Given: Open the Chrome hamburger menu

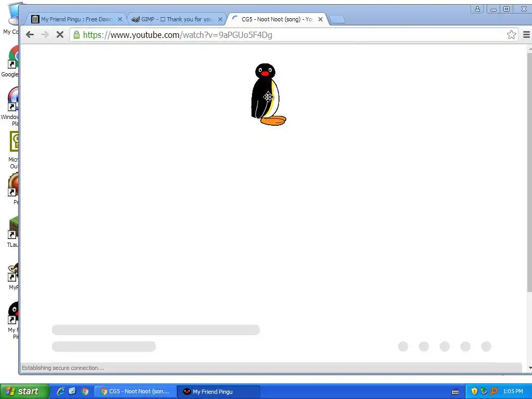Looking at the screenshot, I should 526,35.
